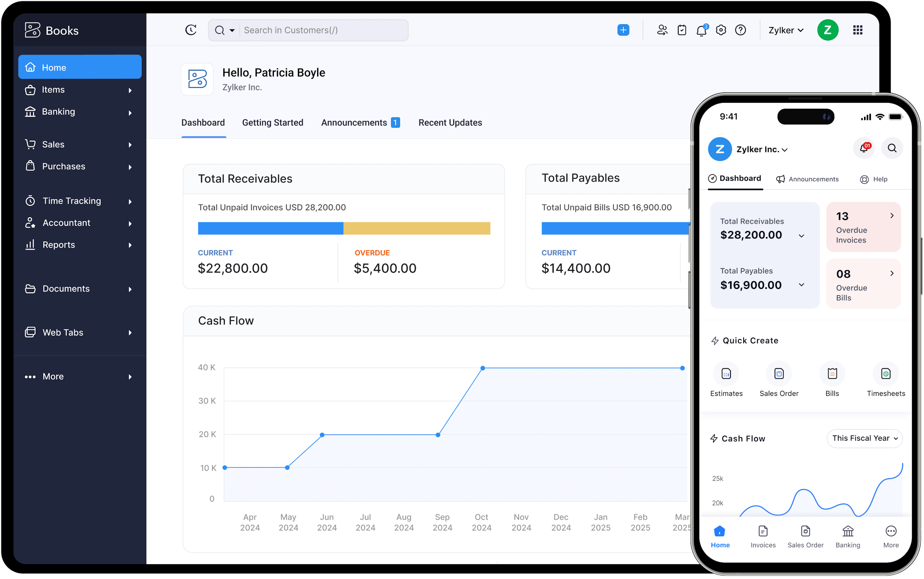
Task: Open the 13 Overdue Invoices card
Action: click(863, 227)
